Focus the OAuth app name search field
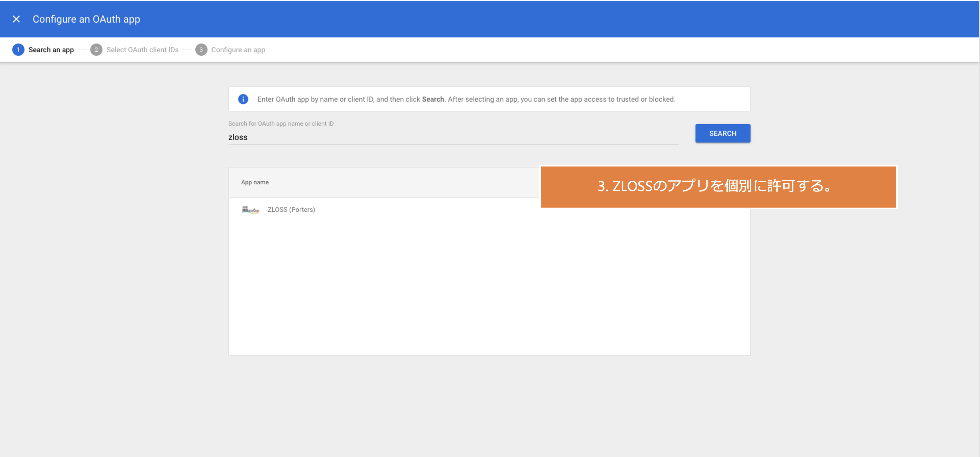The height and width of the screenshot is (457, 980). click(x=454, y=138)
